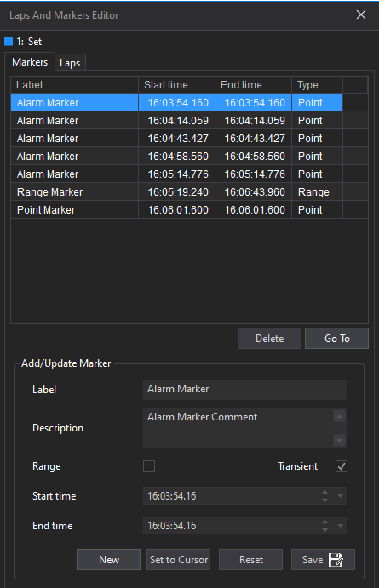Viewport: 379px width, 588px height.
Task: Click the Go To button
Action: point(337,339)
